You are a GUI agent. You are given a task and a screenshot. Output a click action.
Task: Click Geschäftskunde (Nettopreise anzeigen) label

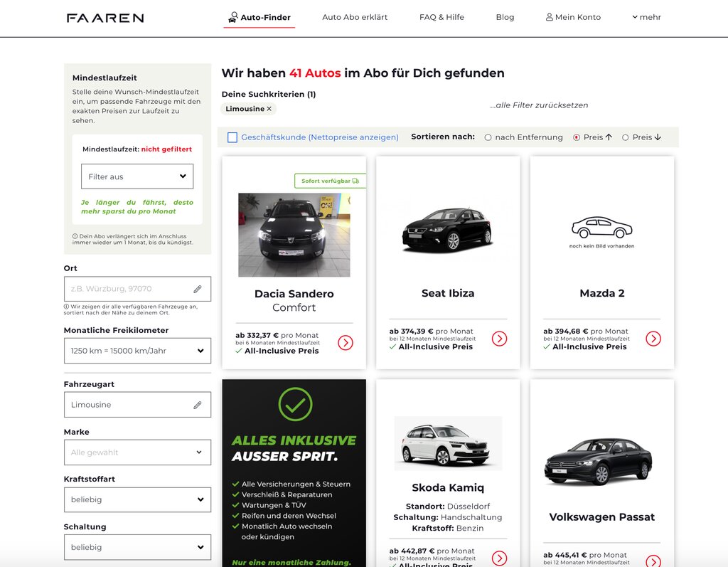pos(320,137)
